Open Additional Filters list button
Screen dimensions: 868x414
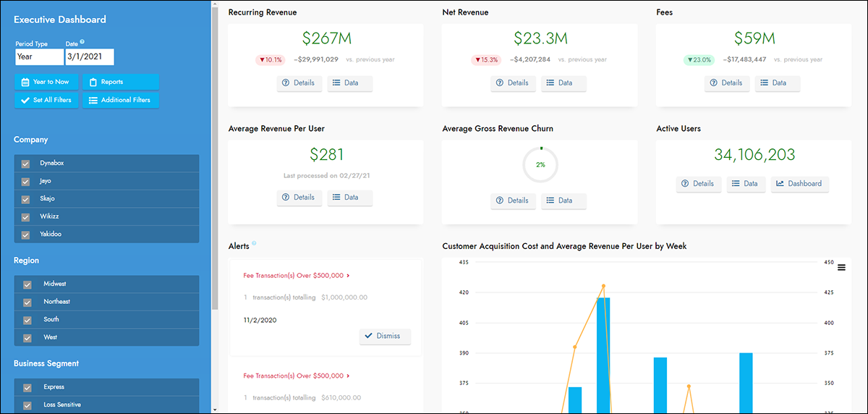[x=120, y=100]
